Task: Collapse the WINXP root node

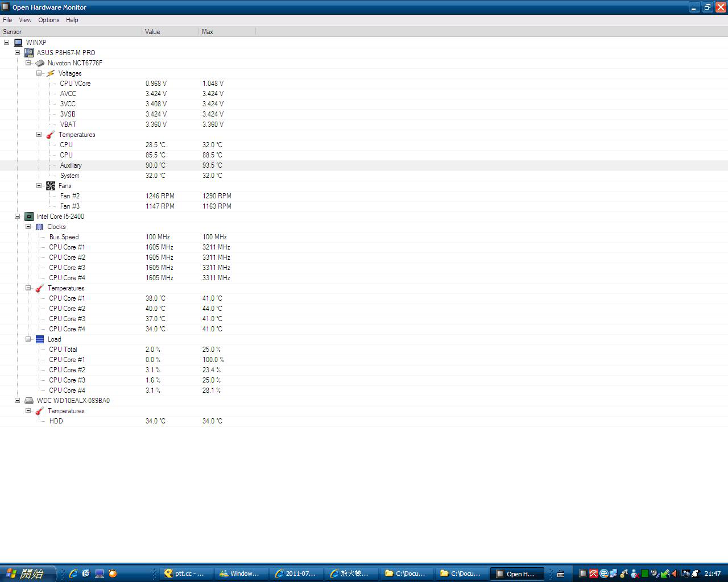Action: point(7,43)
